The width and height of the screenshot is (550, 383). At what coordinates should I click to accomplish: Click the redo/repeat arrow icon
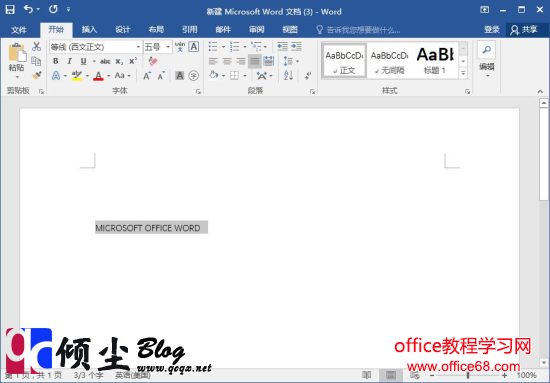click(x=53, y=9)
